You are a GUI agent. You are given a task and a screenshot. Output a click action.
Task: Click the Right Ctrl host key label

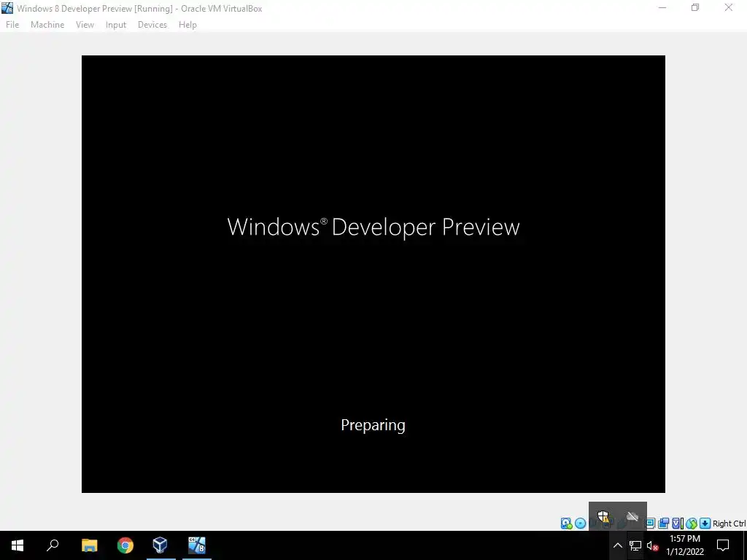click(x=729, y=524)
